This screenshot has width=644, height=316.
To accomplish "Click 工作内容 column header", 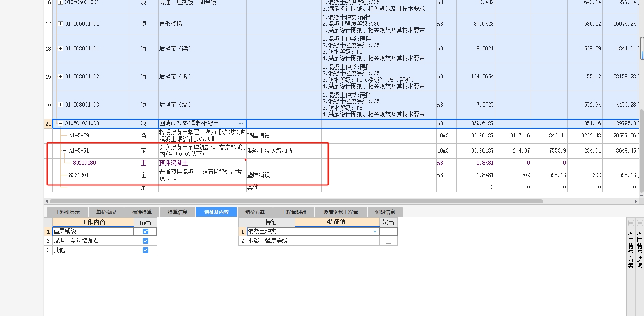I will [x=93, y=222].
